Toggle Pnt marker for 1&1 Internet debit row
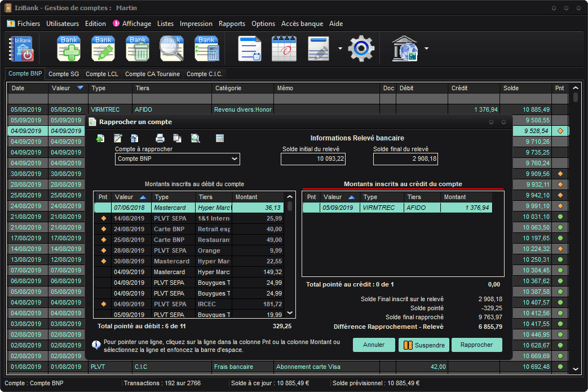This screenshot has height=392, width=588. tap(103, 218)
